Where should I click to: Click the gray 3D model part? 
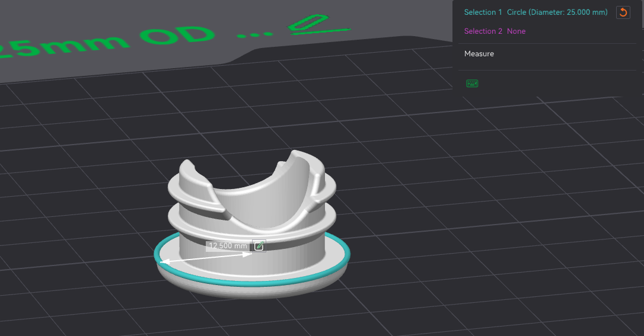(252, 223)
